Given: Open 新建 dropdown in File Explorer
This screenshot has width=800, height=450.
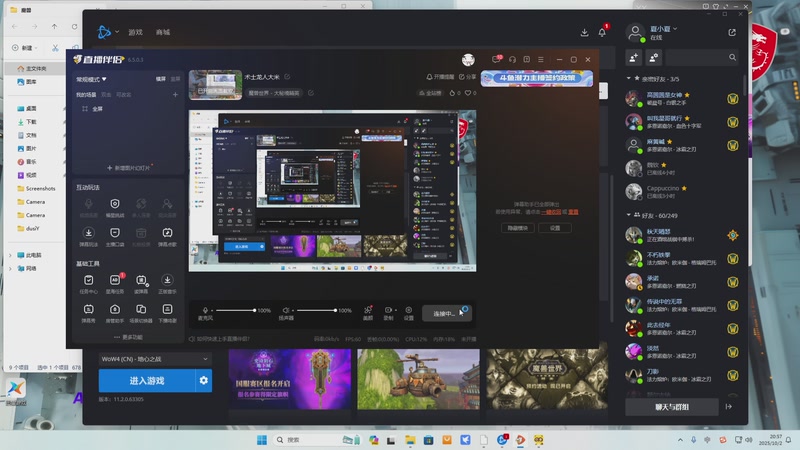Looking at the screenshot, I should pos(24,48).
